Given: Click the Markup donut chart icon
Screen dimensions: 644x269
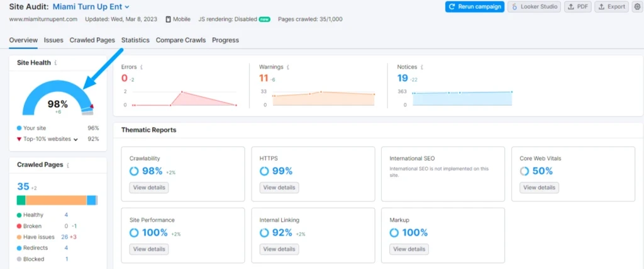Looking at the screenshot, I should (x=394, y=233).
